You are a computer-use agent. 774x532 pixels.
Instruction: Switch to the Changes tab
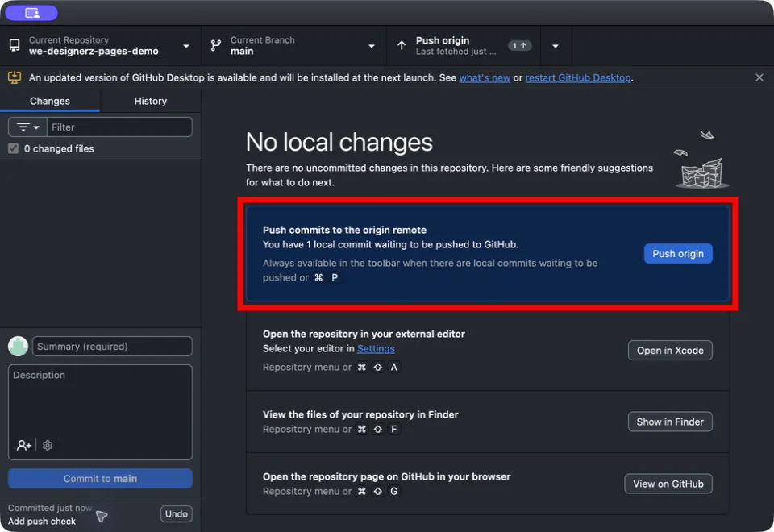pyautogui.click(x=50, y=101)
